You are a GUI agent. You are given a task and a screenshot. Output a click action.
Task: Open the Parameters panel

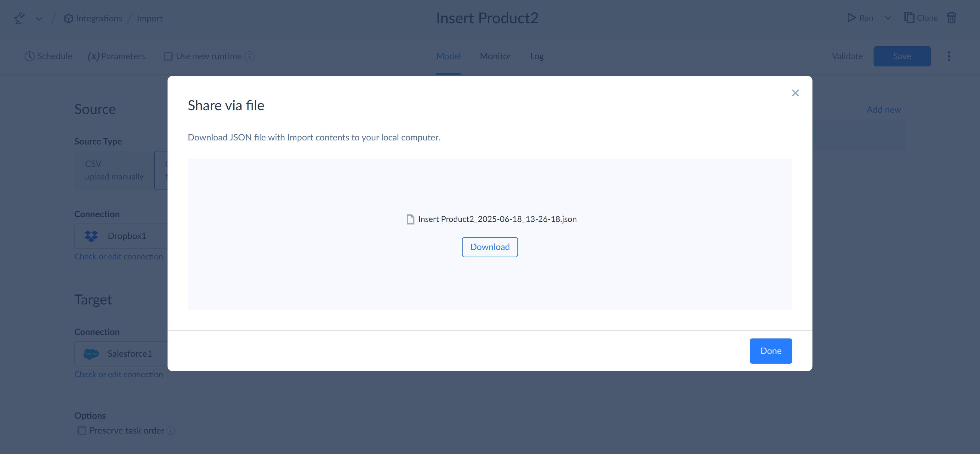(x=117, y=56)
